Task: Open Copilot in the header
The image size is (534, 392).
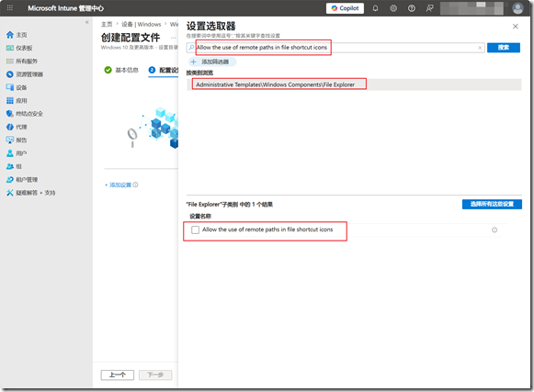Action: (345, 8)
